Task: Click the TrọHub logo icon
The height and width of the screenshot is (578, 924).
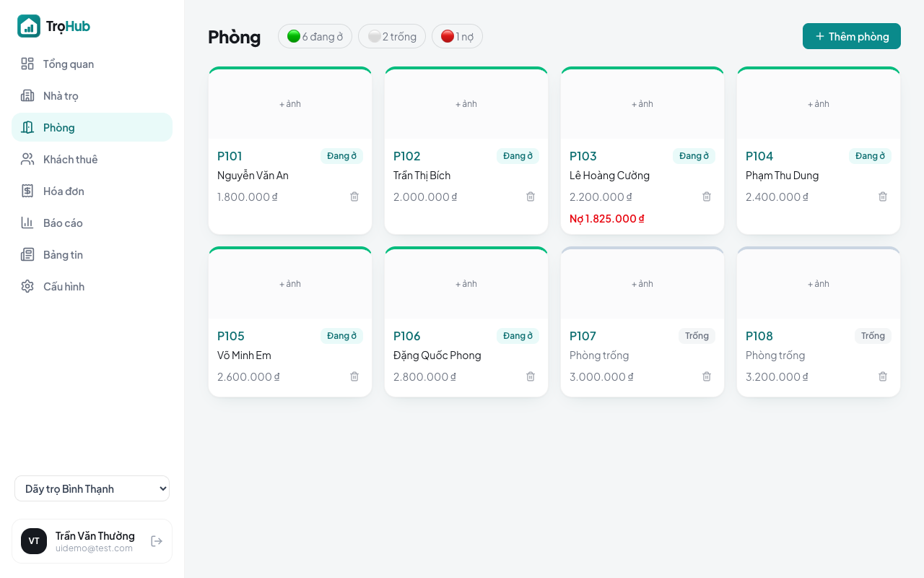Action: tap(29, 26)
